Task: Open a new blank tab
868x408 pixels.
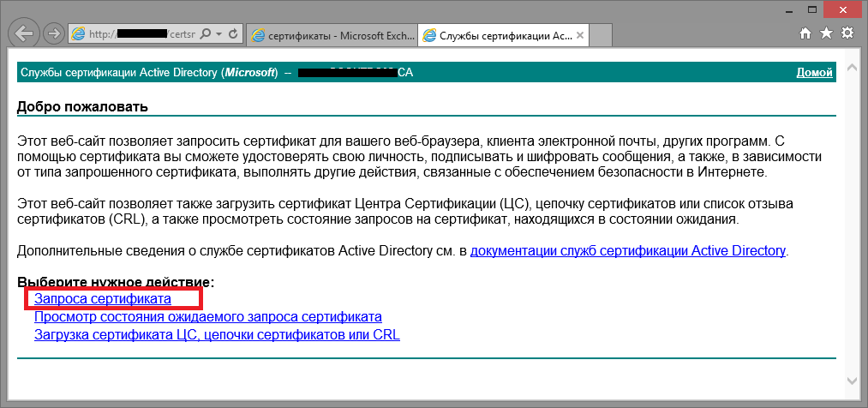Action: point(602,36)
